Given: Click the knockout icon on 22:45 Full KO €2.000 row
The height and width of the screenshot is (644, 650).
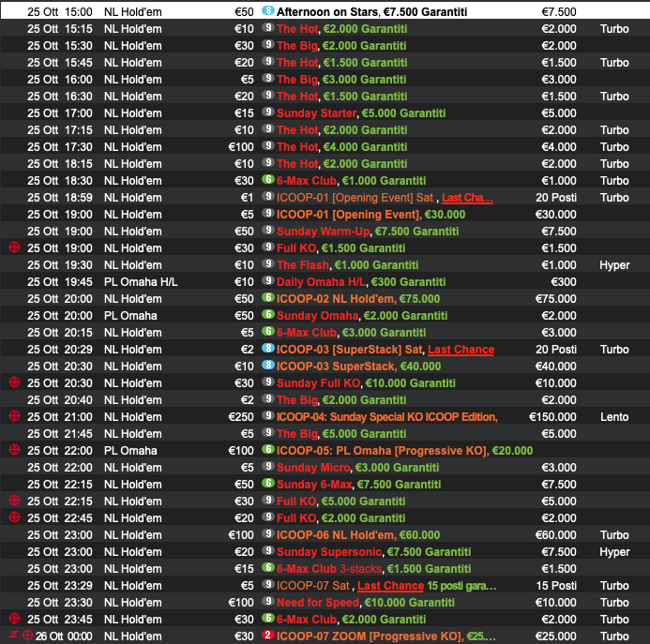Looking at the screenshot, I should pyautogui.click(x=14, y=517).
